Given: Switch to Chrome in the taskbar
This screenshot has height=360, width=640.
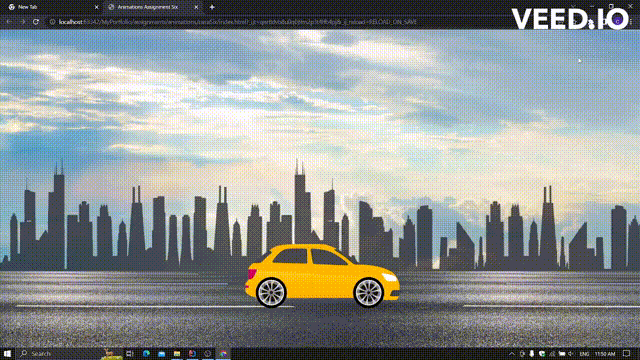Looking at the screenshot, I should pyautogui.click(x=223, y=353).
